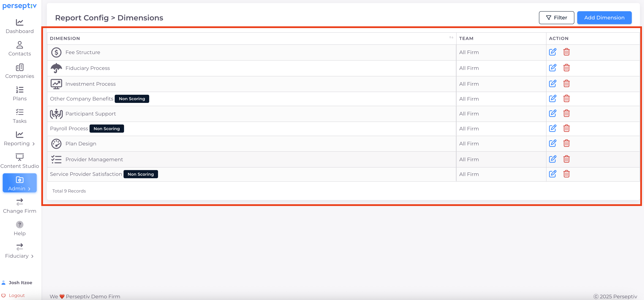Click the edit icon for Fee Structure
Viewport: 644px width, 300px height.
click(x=552, y=52)
